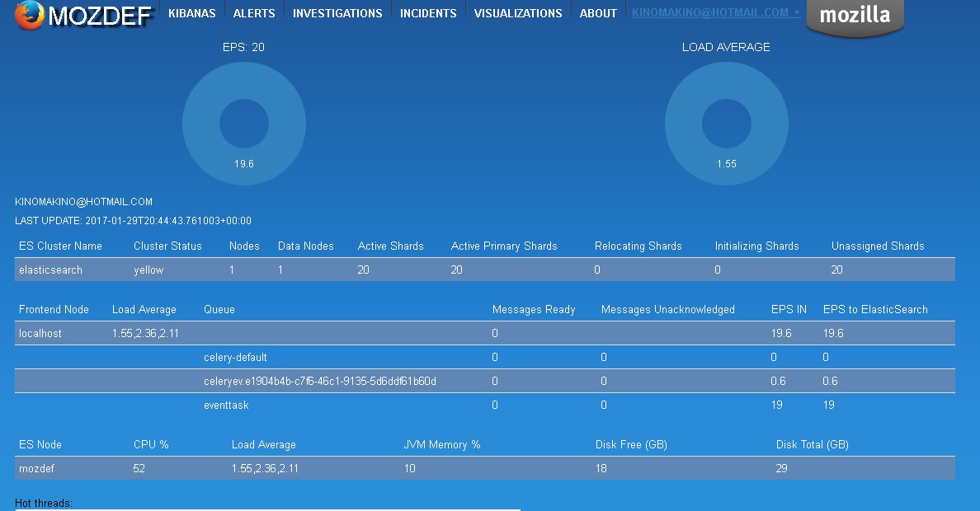Click the elasticsearch cluster row
The image size is (980, 511).
[x=484, y=270]
